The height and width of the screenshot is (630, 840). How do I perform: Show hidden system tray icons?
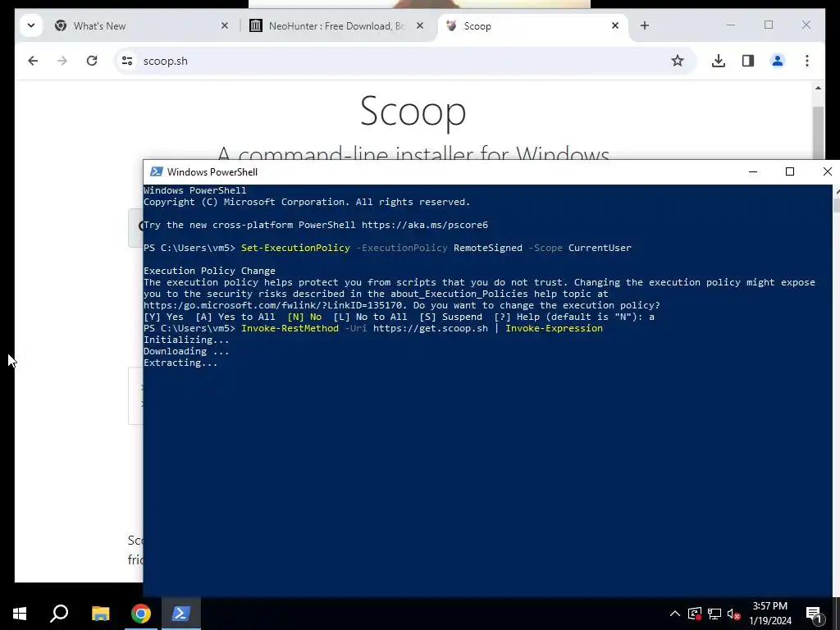(675, 614)
